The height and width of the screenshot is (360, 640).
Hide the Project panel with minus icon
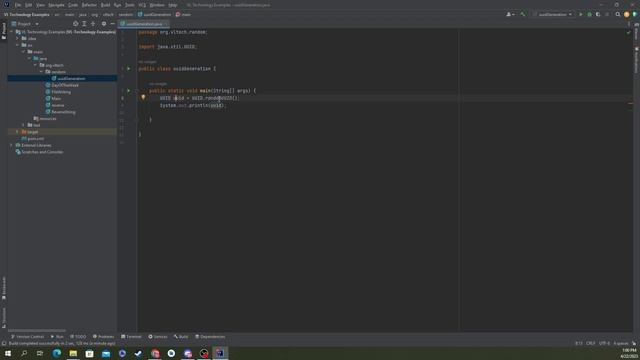(112, 24)
